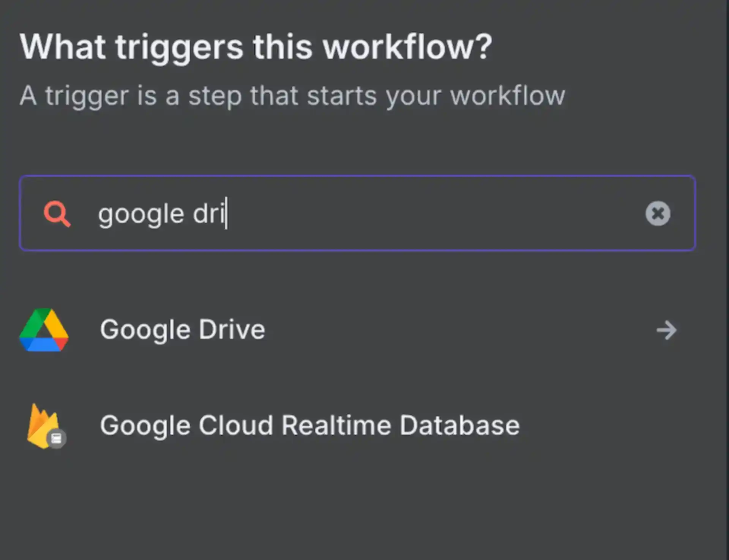This screenshot has height=560, width=729.
Task: Select the Google Drive result label
Action: (182, 330)
